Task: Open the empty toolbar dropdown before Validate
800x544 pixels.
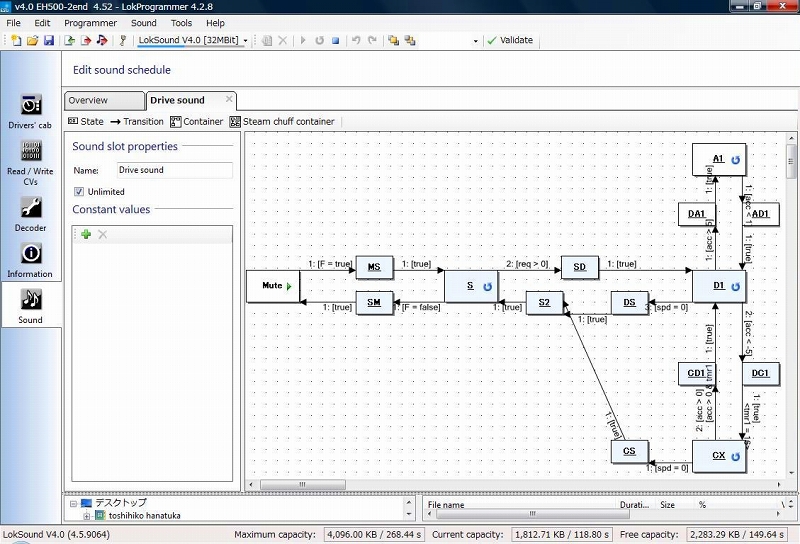Action: pyautogui.click(x=476, y=41)
